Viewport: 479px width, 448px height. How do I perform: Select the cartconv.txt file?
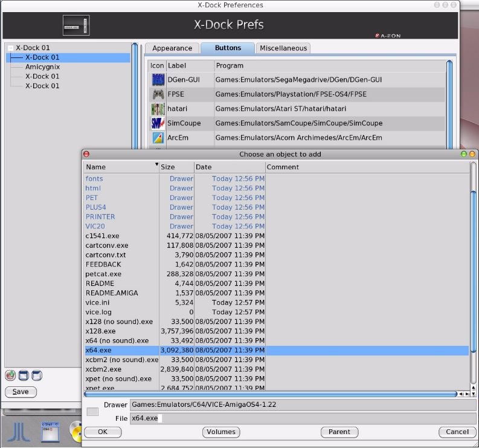click(x=106, y=255)
